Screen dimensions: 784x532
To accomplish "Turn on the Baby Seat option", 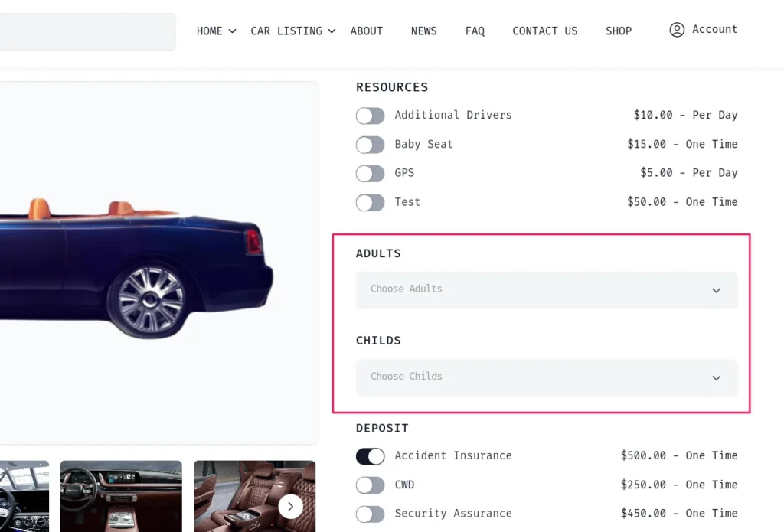I will click(x=370, y=145).
